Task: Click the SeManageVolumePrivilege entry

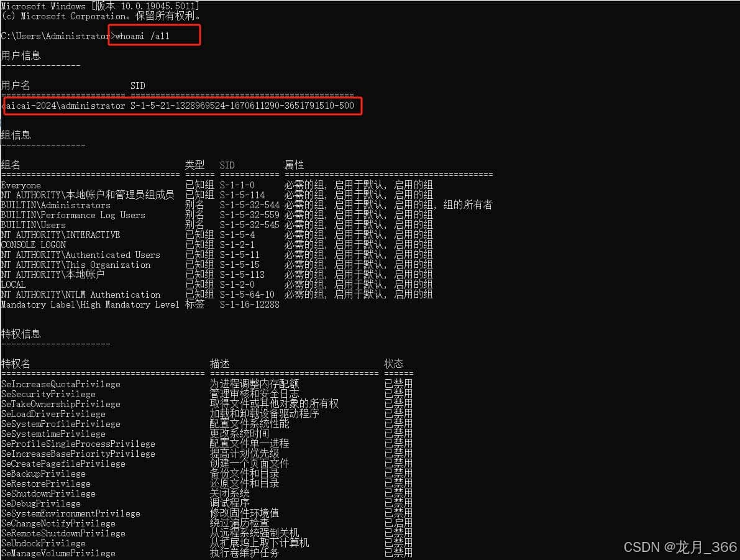Action: tap(58, 553)
